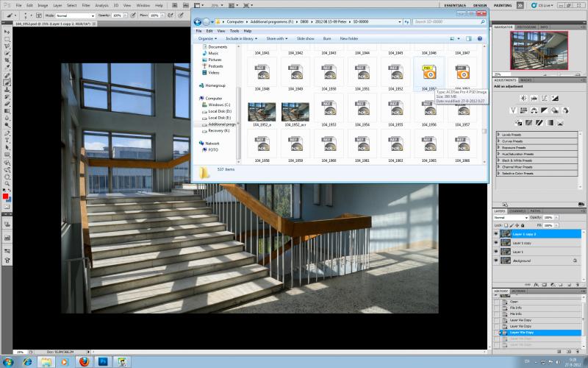This screenshot has height=368, width=588.
Task: Switch to the Histogram tab
Action: (526, 27)
